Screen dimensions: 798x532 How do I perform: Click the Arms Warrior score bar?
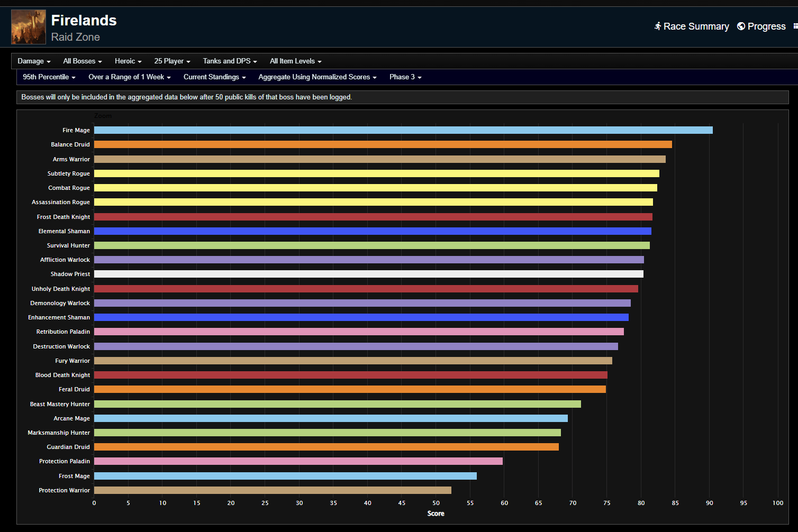coord(380,159)
